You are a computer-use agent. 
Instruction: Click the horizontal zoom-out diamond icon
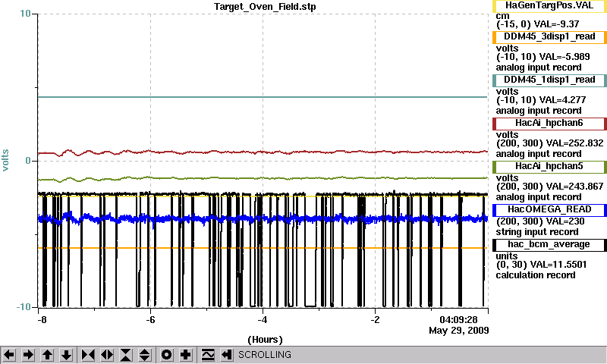(x=107, y=355)
